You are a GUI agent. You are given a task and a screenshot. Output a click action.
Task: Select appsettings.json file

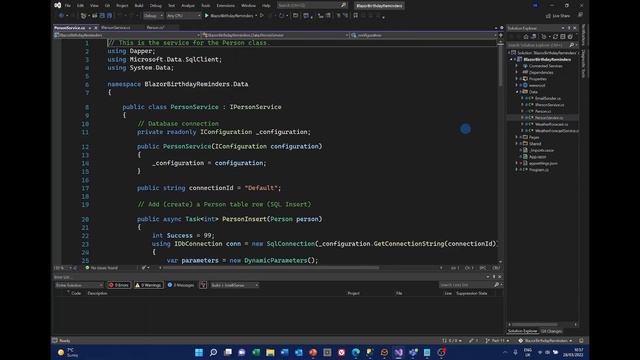click(543, 163)
